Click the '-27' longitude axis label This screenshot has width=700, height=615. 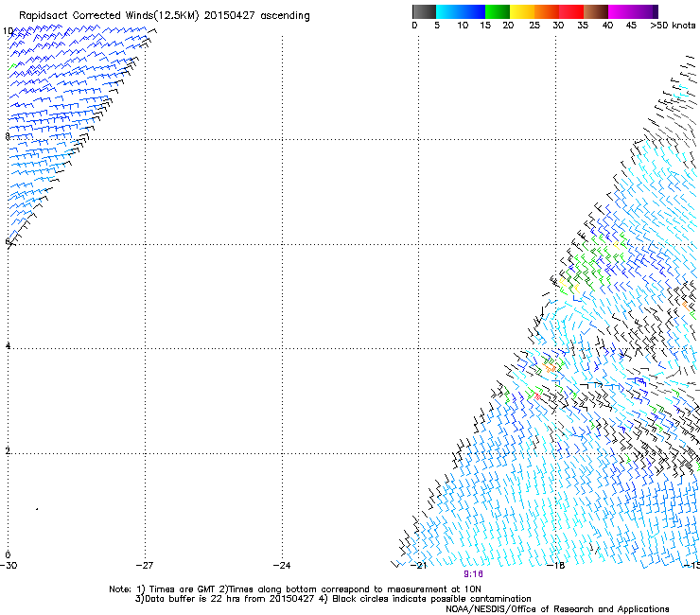[x=145, y=566]
